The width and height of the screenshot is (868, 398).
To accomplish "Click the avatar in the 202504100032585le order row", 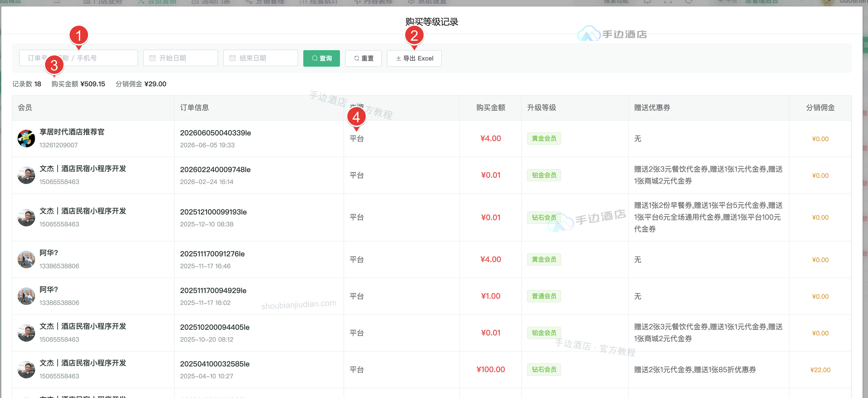I will point(26,370).
